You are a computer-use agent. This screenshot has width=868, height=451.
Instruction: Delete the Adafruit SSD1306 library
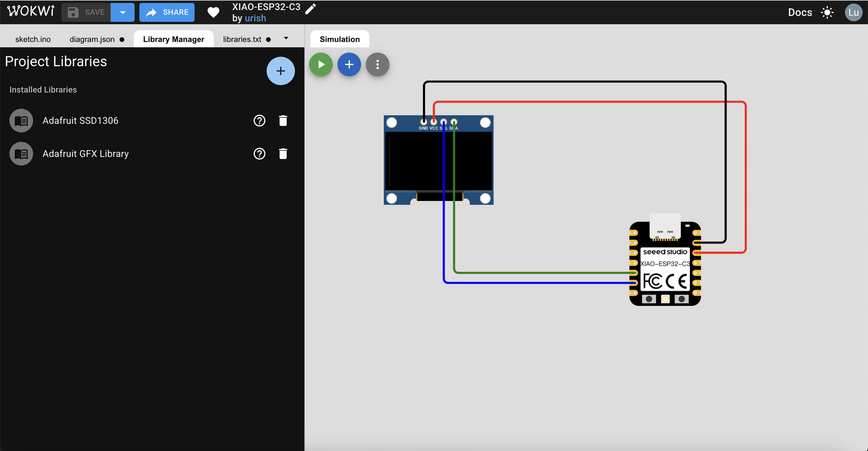tap(283, 121)
